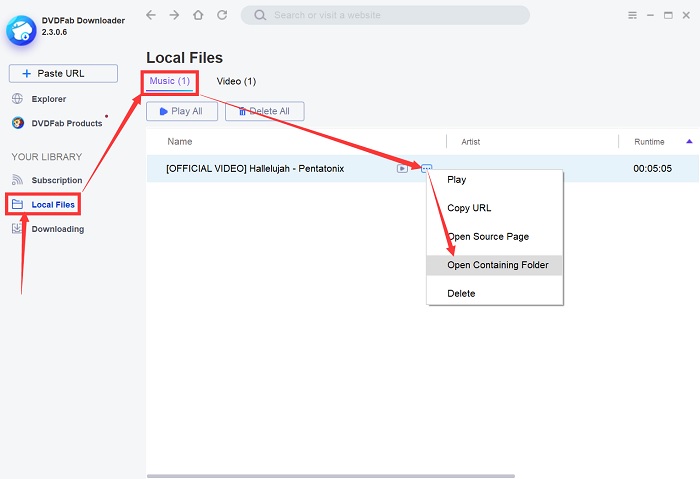Choose Copy URL from the context menu
Image resolution: width=700 pixels, height=479 pixels.
(x=495, y=208)
